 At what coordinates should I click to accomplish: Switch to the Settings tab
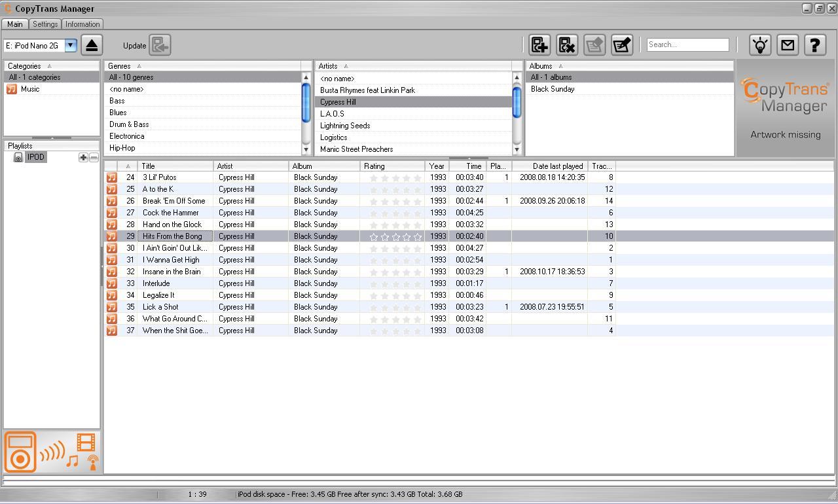(x=45, y=24)
